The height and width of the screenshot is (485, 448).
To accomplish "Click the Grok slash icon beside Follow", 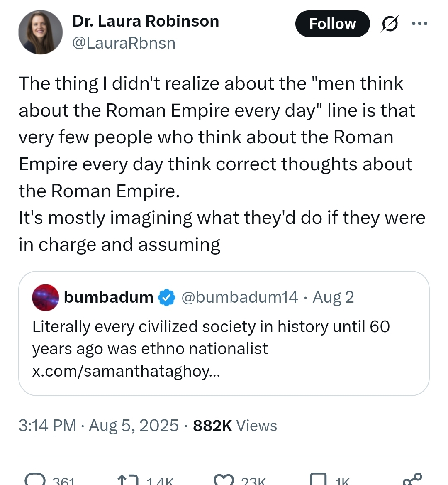I will 390,24.
